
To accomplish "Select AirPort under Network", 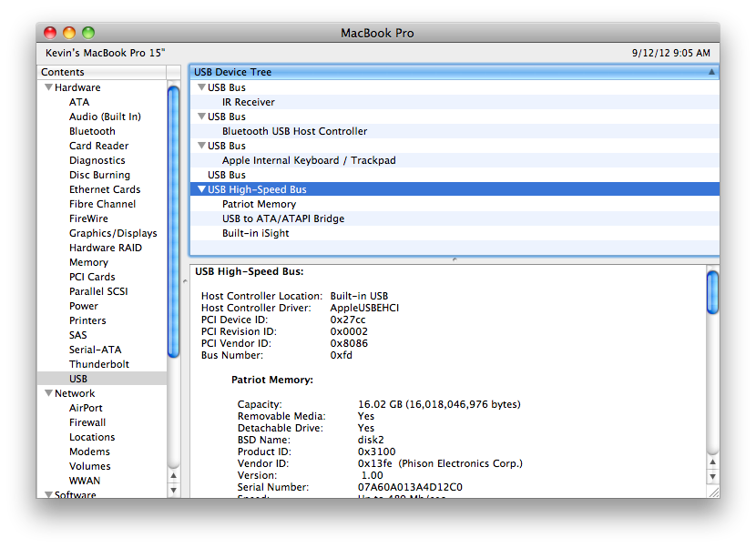I will [86, 408].
